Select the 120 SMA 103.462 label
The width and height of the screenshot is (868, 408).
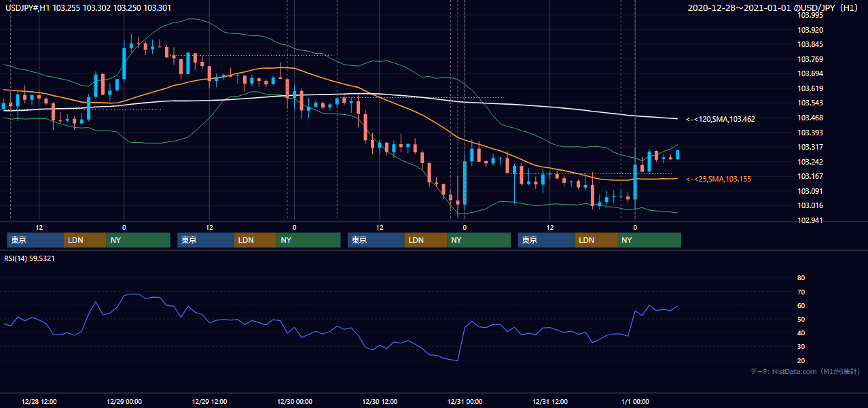721,119
